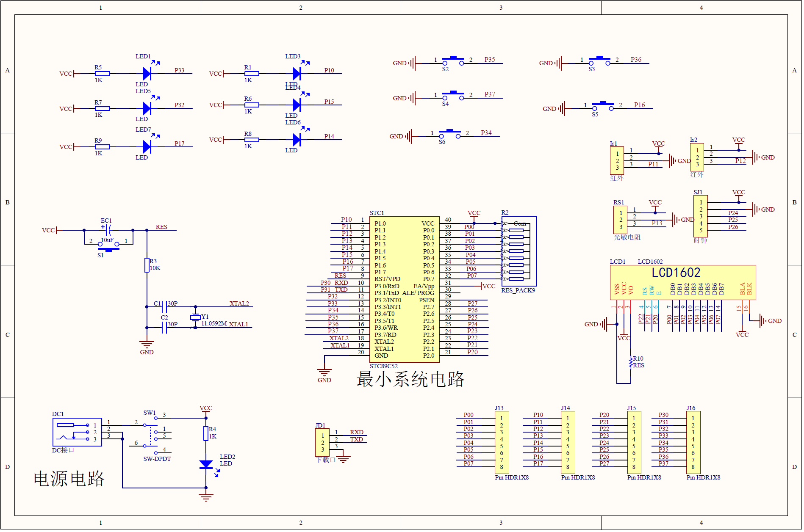Select header J13 component
Screen dimensions: 804x532
click(502, 442)
